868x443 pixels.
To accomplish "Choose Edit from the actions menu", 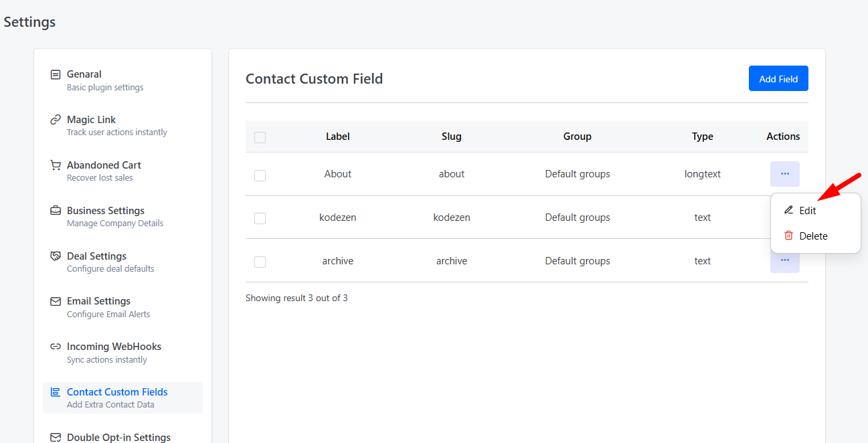I will [x=816, y=210].
